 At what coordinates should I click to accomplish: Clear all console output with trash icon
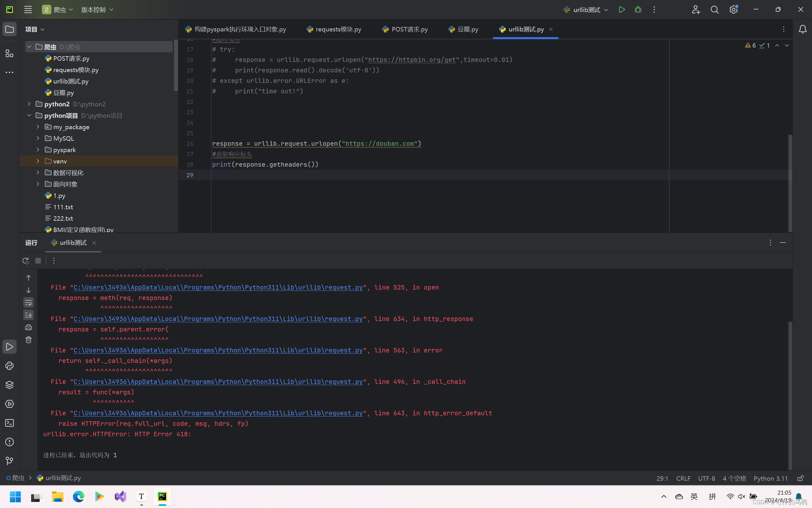click(x=29, y=340)
